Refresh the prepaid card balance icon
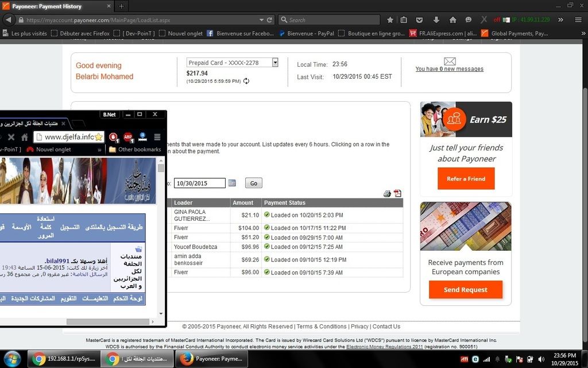588x368 pixels. pyautogui.click(x=246, y=80)
